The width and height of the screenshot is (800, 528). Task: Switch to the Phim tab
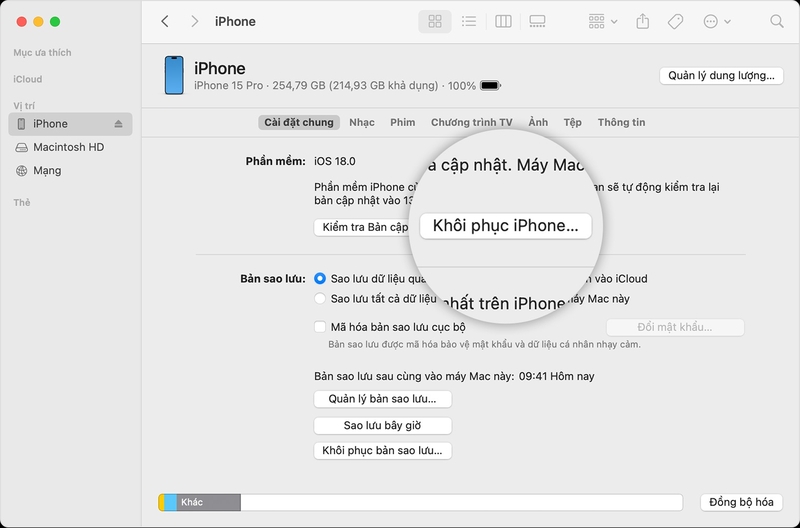[x=403, y=122]
